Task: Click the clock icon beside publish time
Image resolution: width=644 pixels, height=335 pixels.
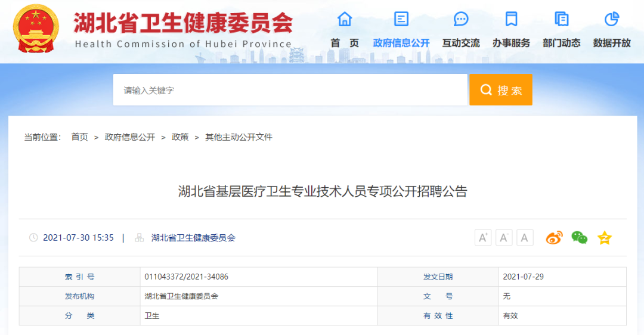Action: pos(33,238)
